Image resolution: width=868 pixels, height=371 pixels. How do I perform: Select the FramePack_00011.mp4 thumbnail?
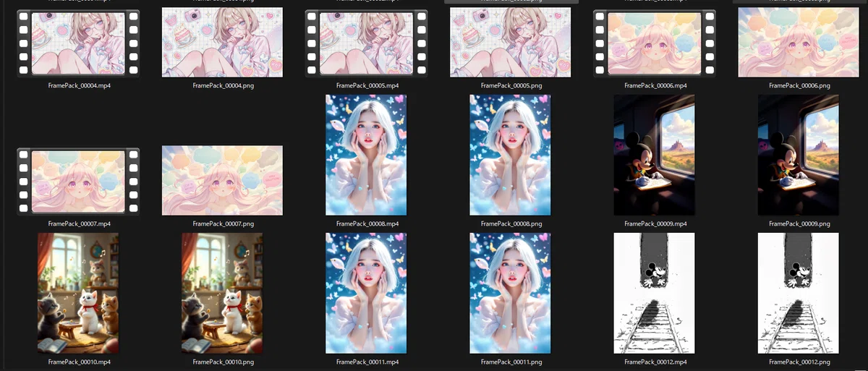[366, 293]
